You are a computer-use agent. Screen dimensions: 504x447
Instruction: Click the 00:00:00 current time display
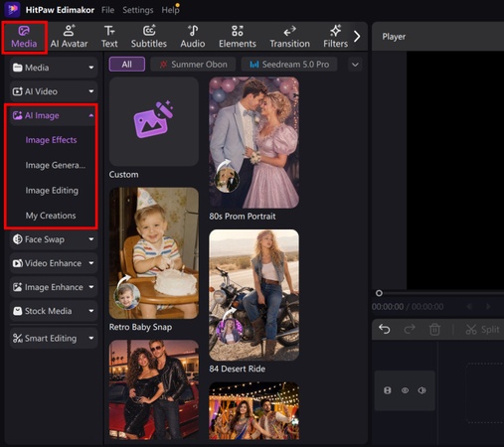[x=388, y=307]
